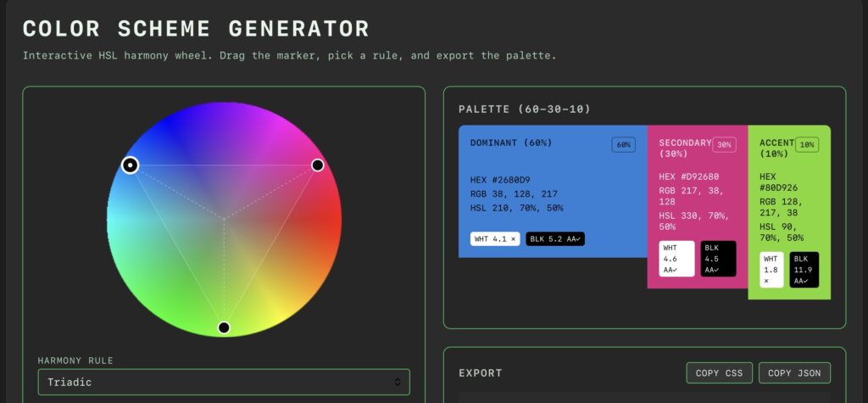Click the Palette (60-30-10) heading
This screenshot has height=403, width=868.
click(524, 109)
